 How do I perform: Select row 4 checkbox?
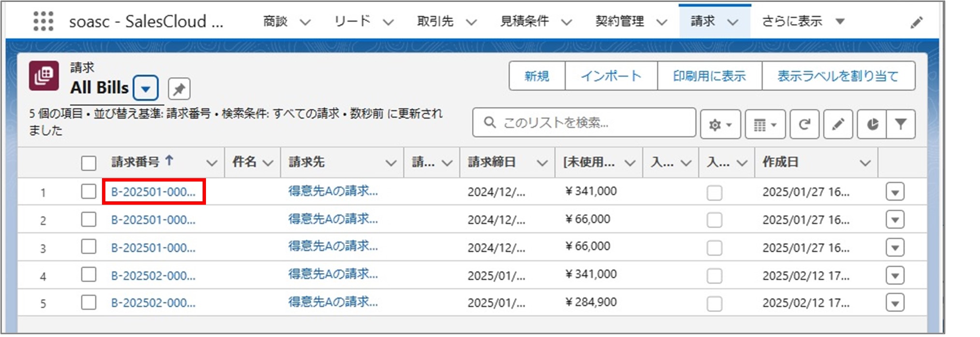click(x=88, y=275)
